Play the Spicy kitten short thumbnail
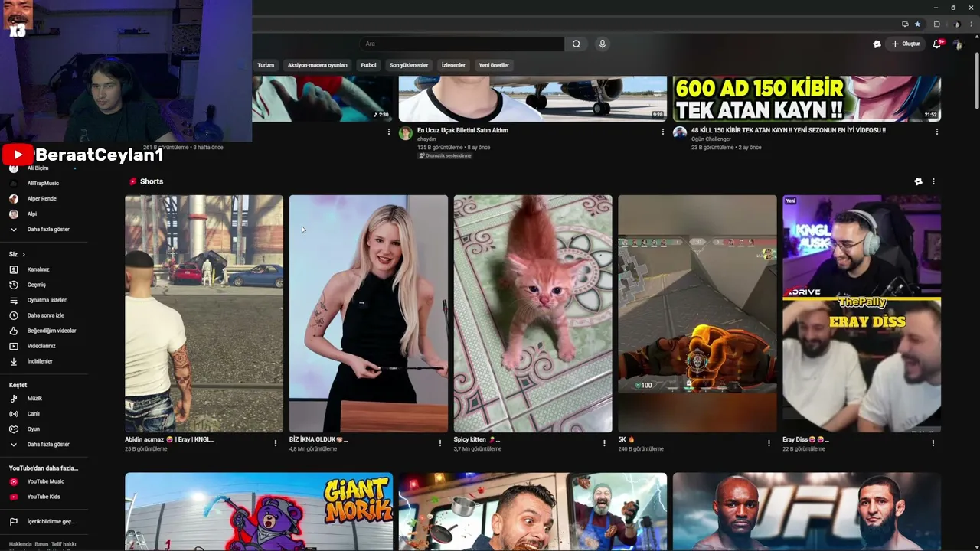This screenshot has width=980, height=551. click(533, 314)
